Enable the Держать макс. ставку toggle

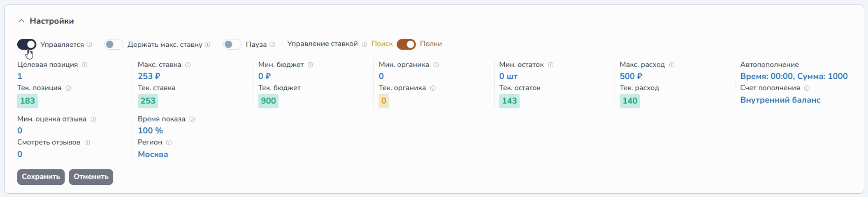[x=114, y=44]
